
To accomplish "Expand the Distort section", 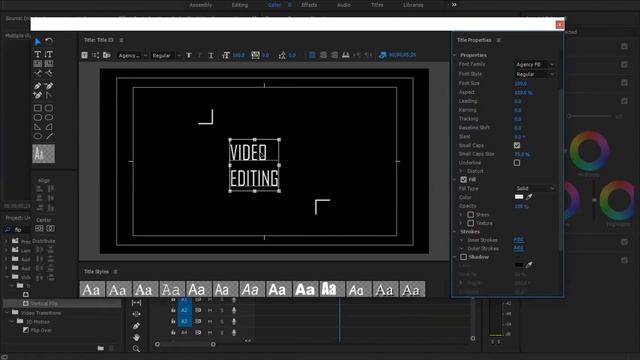I will coord(461,171).
